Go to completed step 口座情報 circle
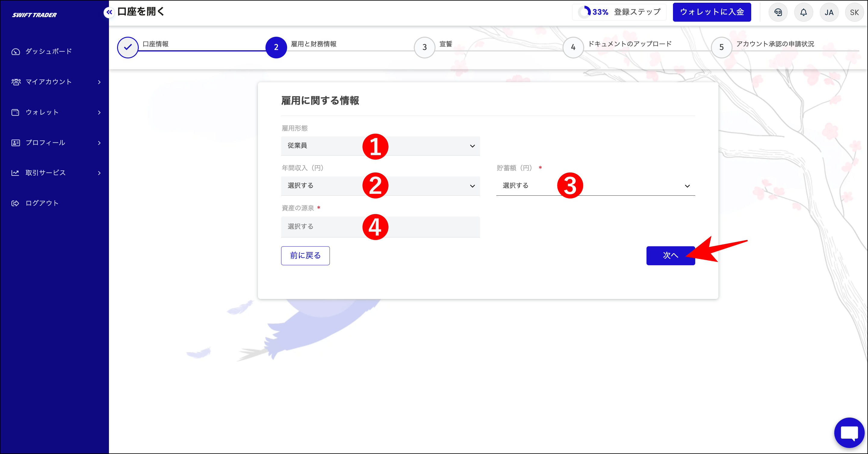 click(x=128, y=47)
